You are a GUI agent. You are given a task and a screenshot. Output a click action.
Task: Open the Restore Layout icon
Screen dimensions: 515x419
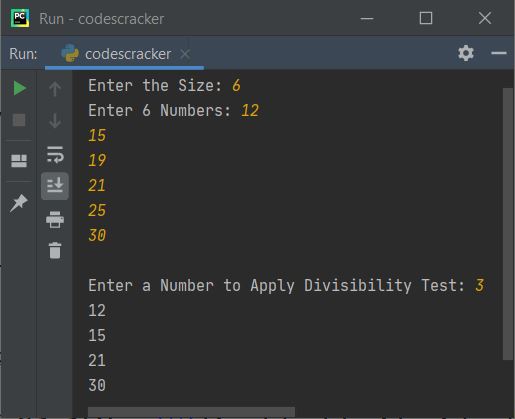[19, 161]
